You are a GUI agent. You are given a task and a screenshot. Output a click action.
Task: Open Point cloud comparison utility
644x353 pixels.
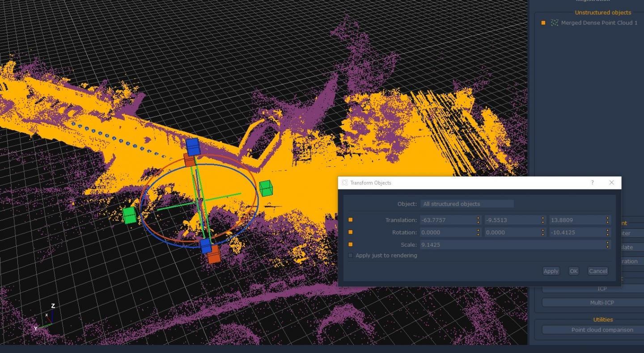593,330
